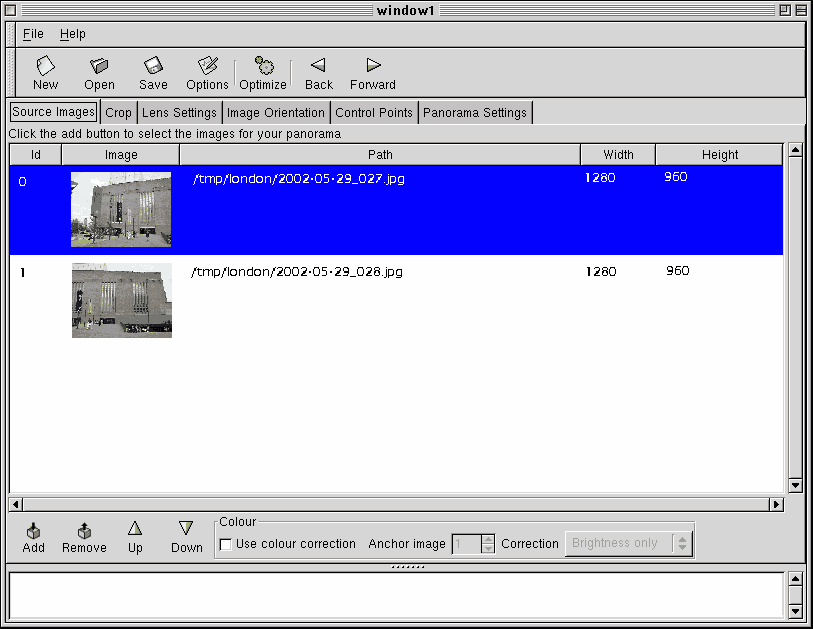Click the Open toolbar icon

click(x=99, y=70)
